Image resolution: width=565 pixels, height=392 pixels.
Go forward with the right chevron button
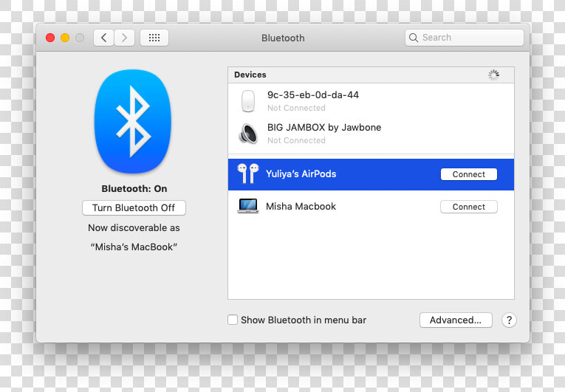point(125,38)
